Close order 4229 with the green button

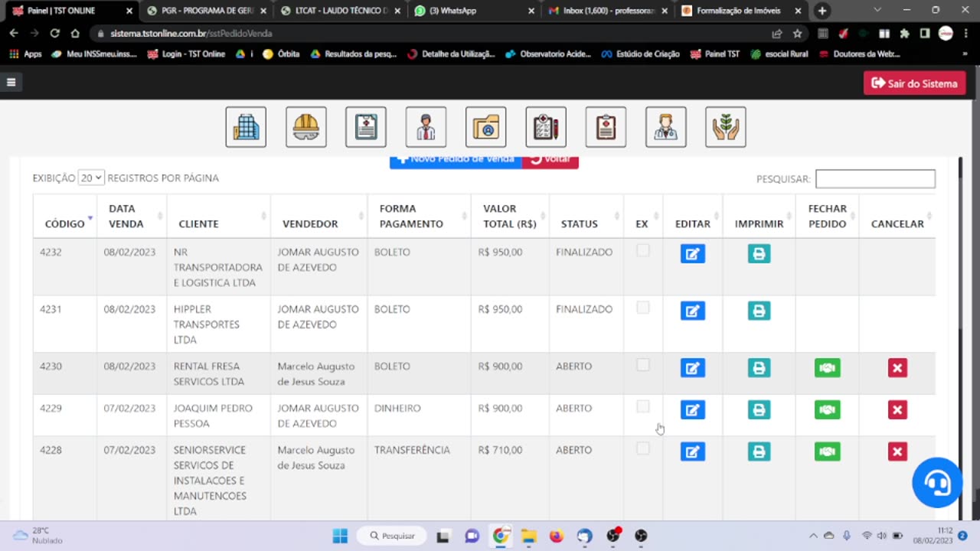pos(827,410)
